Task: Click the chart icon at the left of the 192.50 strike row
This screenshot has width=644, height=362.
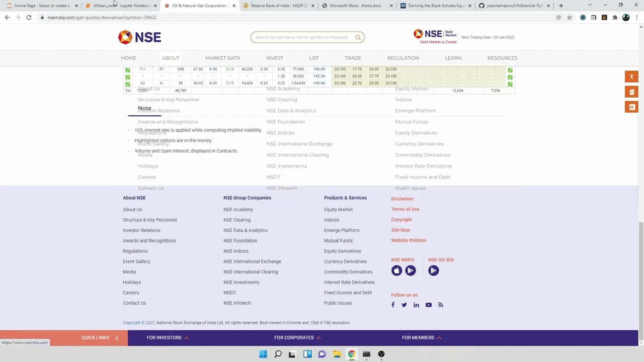Action: [x=128, y=77]
